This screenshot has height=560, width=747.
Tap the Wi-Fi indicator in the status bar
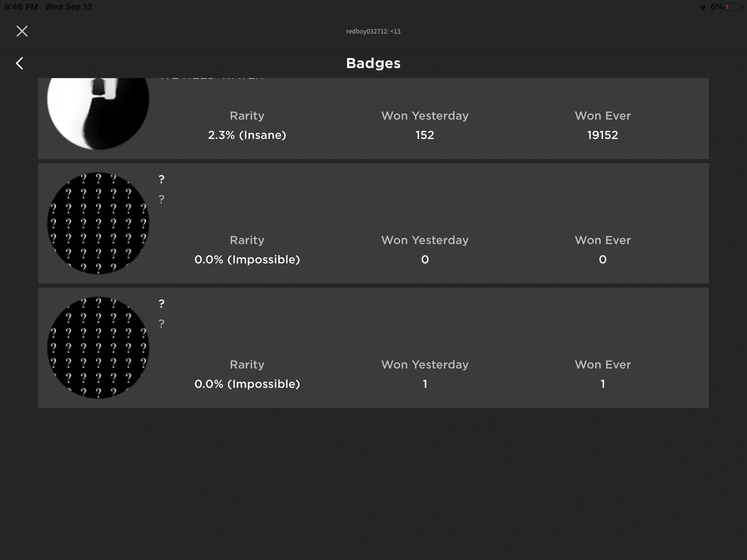[702, 7]
